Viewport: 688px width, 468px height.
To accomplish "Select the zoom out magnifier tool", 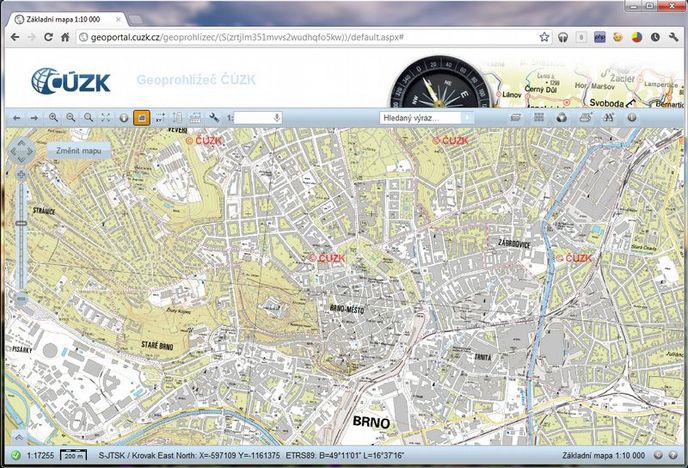I will 71,118.
